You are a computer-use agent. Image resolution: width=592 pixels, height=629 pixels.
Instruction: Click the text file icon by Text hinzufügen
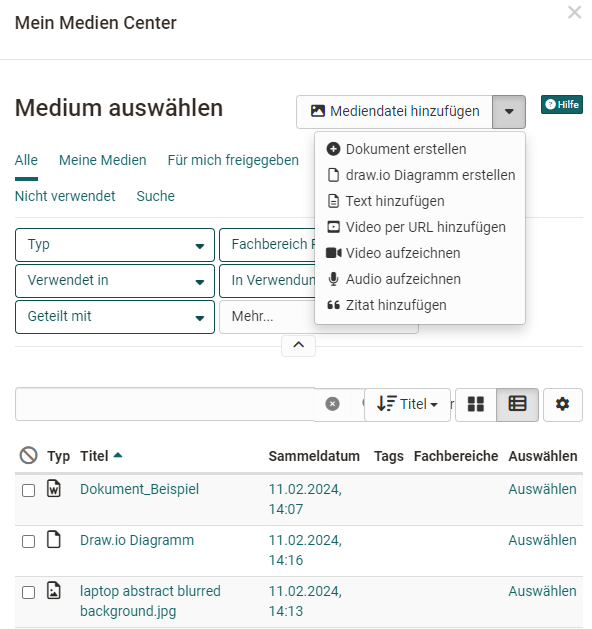333,201
